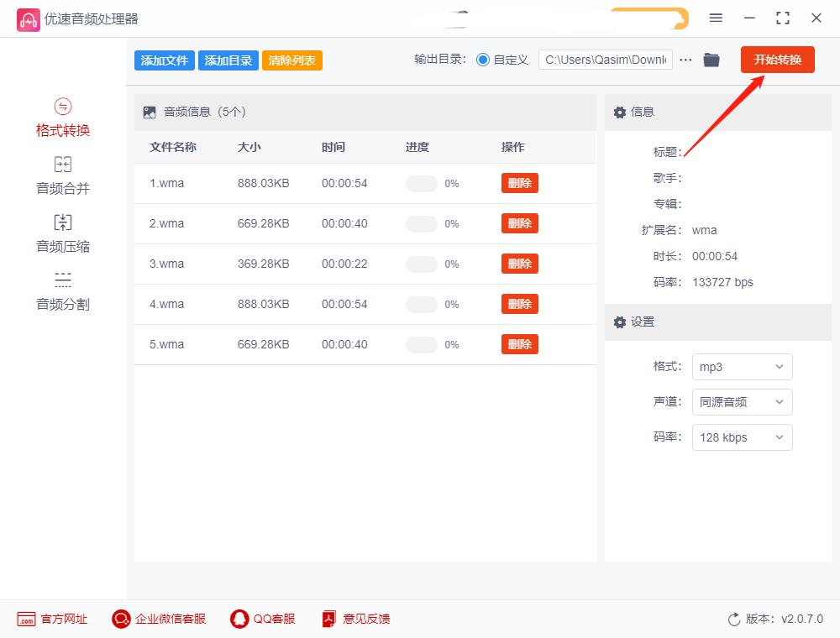Expand the 声道 channel dropdown
The width and height of the screenshot is (840, 638).
pos(742,402)
